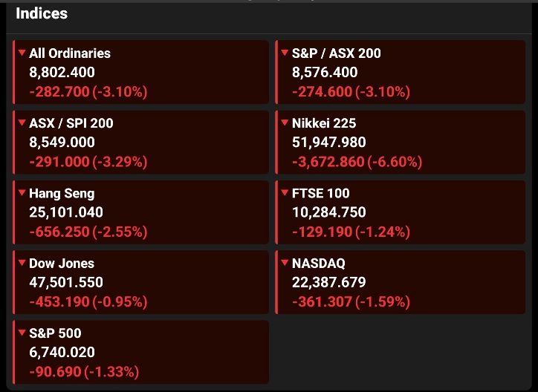Screen dimensions: 538x392
Task: Click the red triangle beside ASX / SPI 200
Action: 22,123
